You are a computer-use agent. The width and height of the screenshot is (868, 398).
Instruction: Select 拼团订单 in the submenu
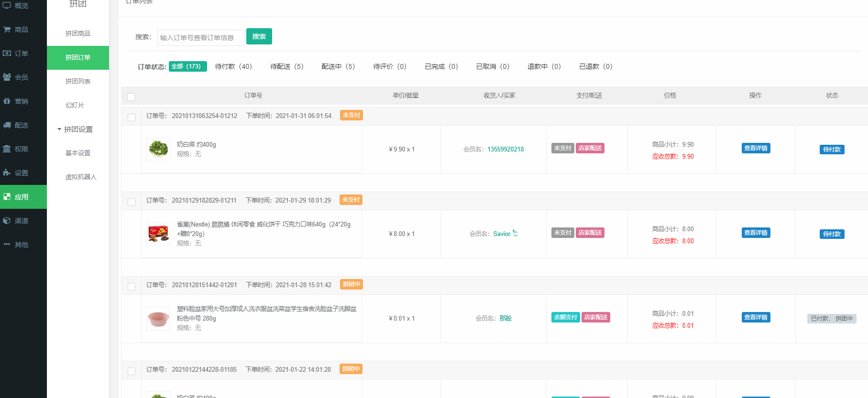point(78,57)
